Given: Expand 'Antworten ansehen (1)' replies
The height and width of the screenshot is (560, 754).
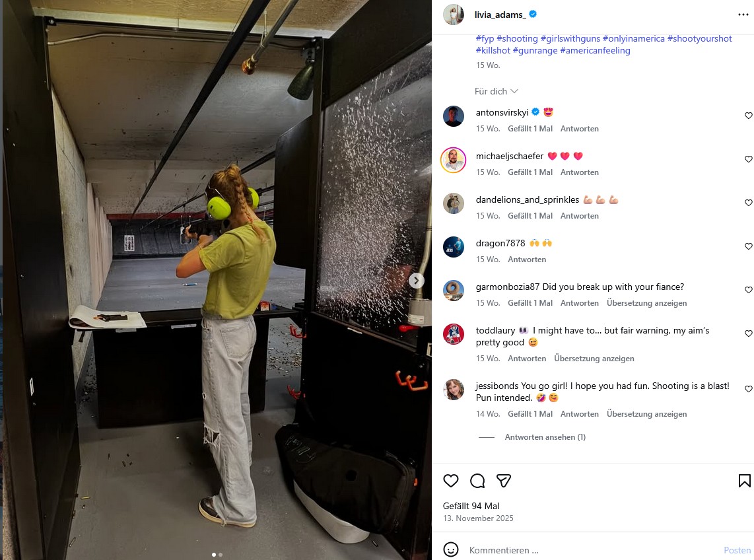Looking at the screenshot, I should [545, 437].
